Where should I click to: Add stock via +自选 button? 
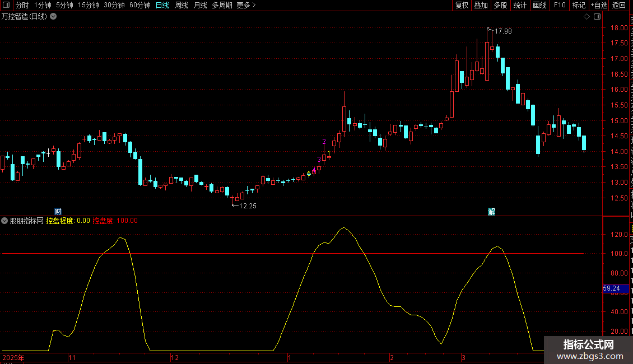(599, 5)
